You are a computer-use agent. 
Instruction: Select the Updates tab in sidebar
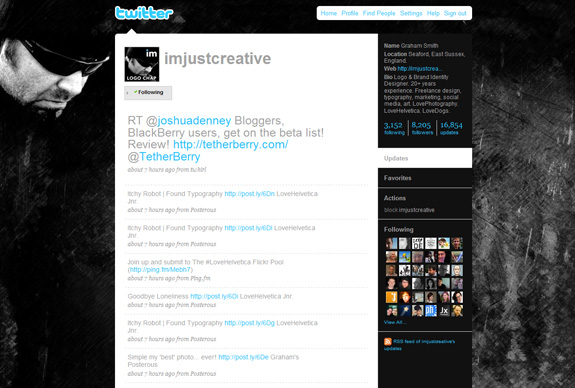pos(425,158)
